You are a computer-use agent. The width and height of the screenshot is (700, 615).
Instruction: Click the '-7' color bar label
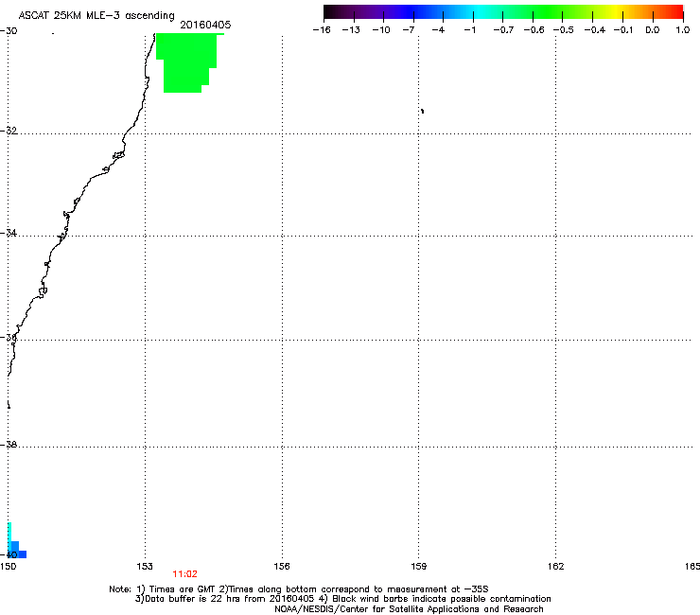[409, 30]
